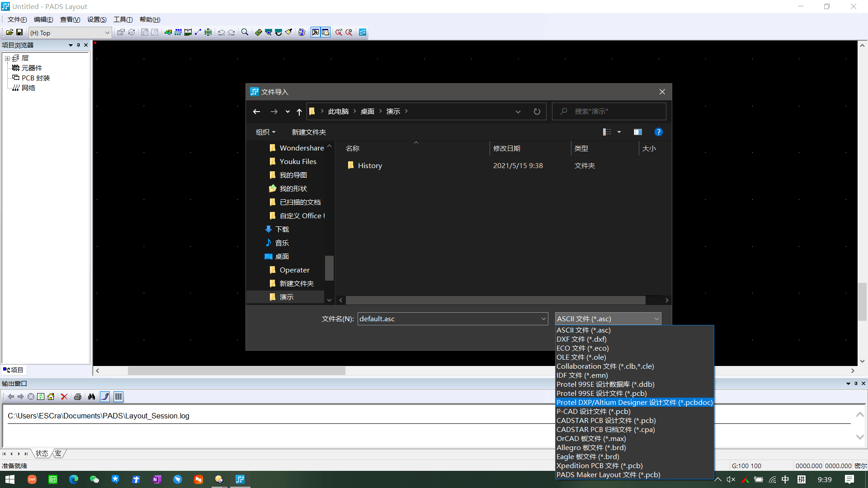Choose DXF 文件 (*.dxf) file type
Screen dimensions: 868x488
(x=634, y=339)
